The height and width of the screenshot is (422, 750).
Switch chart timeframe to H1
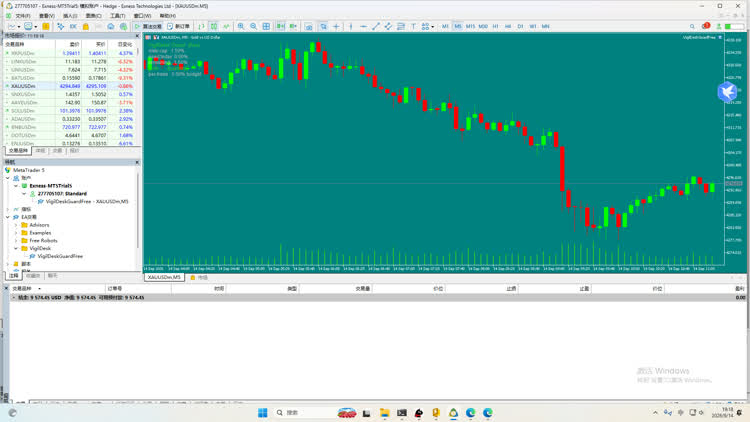[x=496, y=26]
